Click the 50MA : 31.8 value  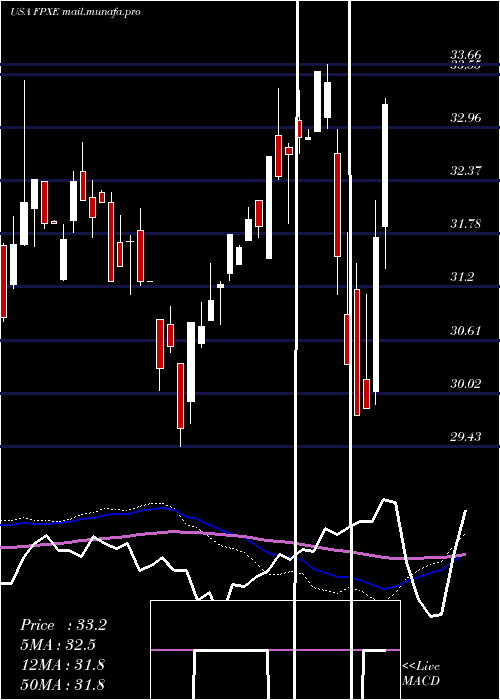pyautogui.click(x=63, y=684)
